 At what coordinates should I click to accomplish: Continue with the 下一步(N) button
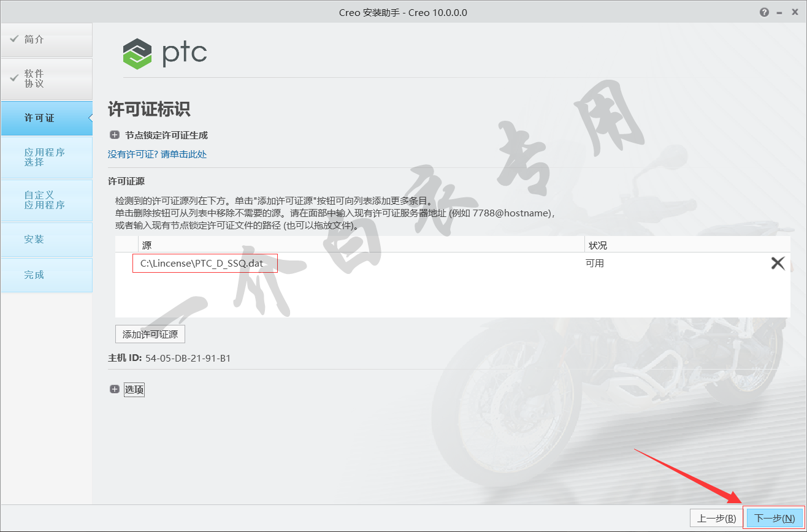(x=774, y=519)
